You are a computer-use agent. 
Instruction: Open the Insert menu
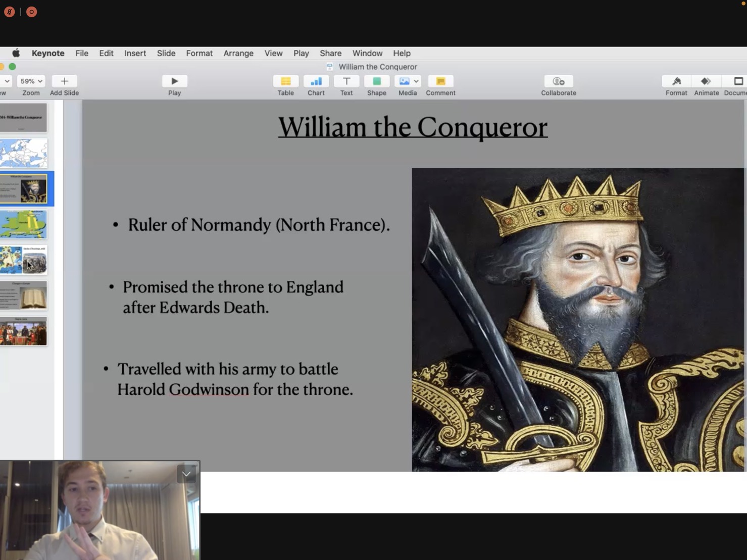point(135,53)
